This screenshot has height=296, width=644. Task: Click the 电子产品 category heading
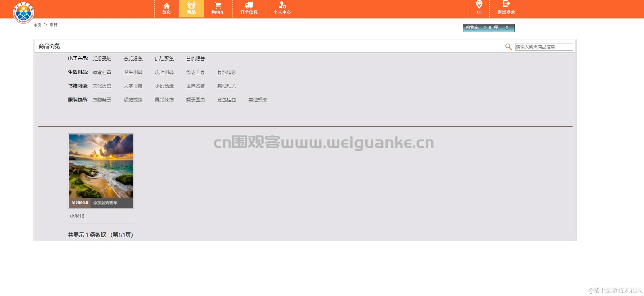point(78,58)
